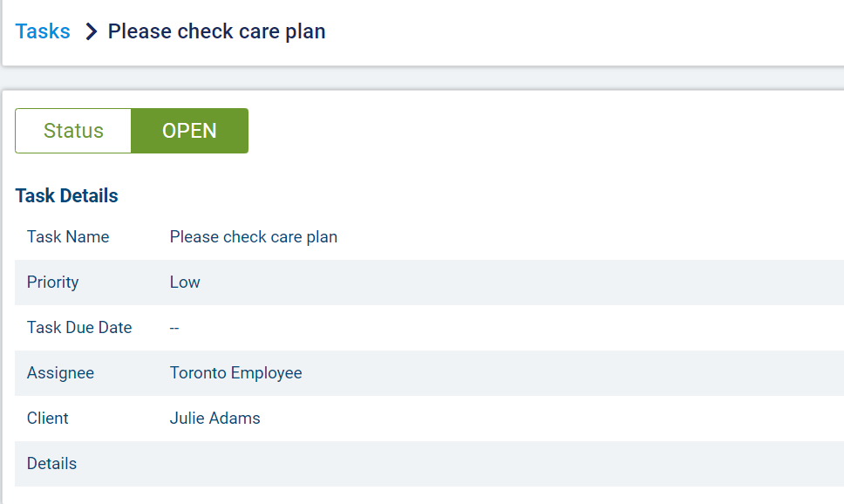Screen dimensions: 844x504
Task: Open assignee Toronto Employee
Action: [235, 373]
